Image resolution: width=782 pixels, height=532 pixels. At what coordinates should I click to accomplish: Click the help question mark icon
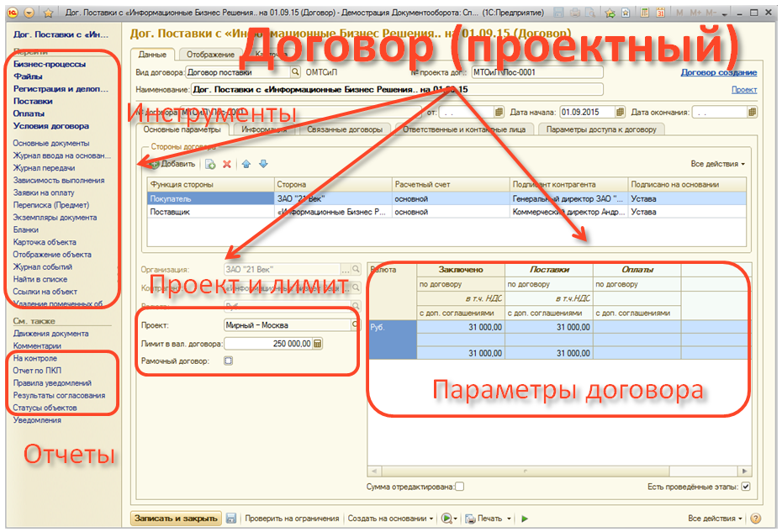click(x=755, y=519)
